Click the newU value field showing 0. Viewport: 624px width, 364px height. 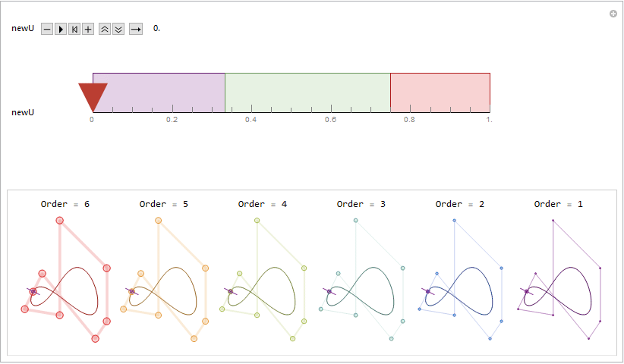click(156, 29)
